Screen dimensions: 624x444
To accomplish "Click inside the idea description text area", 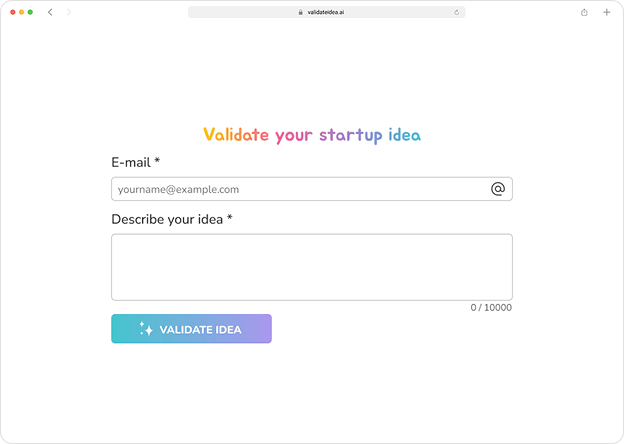I will [x=311, y=267].
